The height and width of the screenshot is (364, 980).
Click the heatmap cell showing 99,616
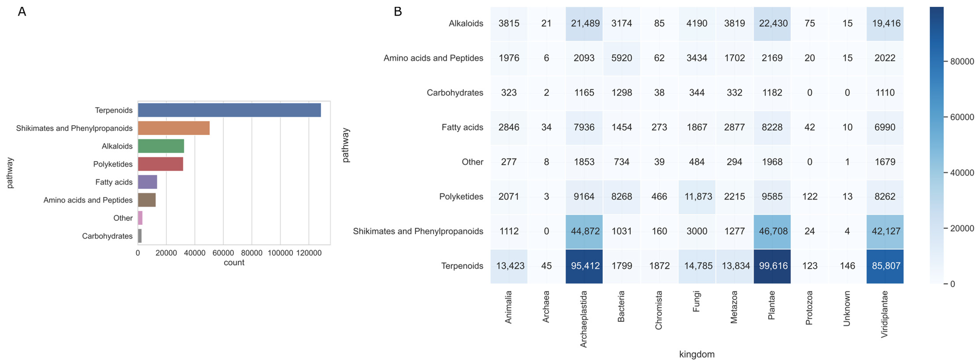[x=772, y=266]
